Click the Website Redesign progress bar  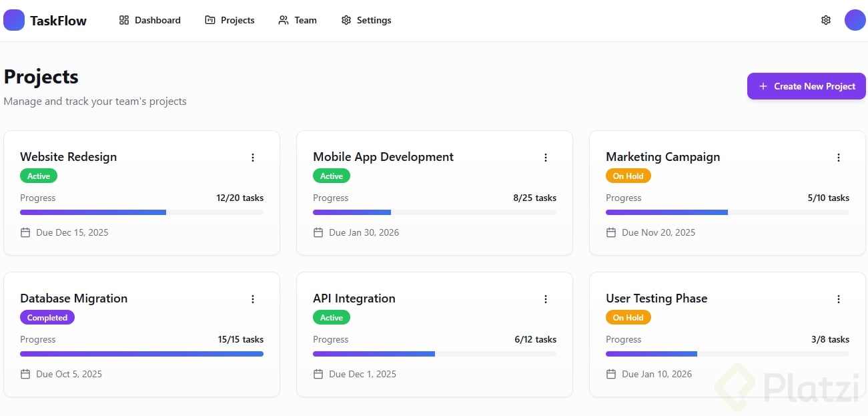(x=141, y=212)
